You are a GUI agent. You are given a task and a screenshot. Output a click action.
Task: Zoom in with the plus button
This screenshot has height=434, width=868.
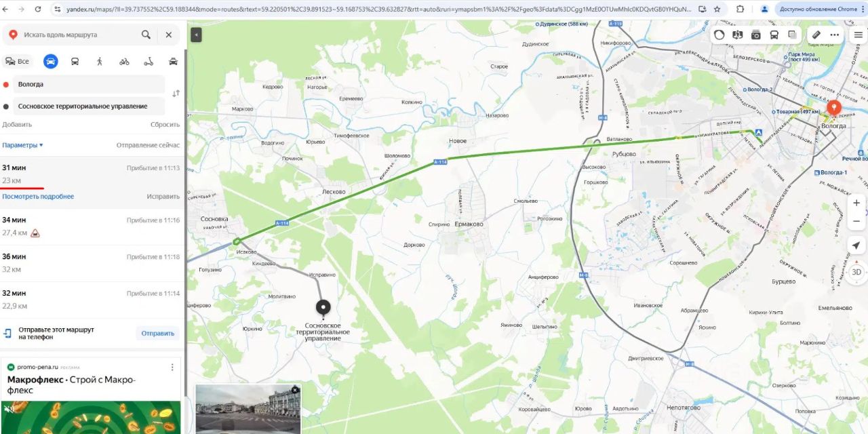(x=856, y=203)
